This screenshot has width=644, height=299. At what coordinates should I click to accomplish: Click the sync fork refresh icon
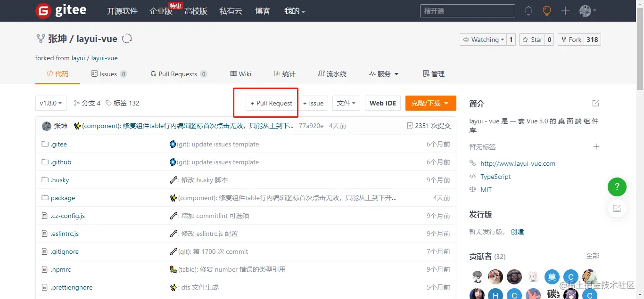click(127, 39)
